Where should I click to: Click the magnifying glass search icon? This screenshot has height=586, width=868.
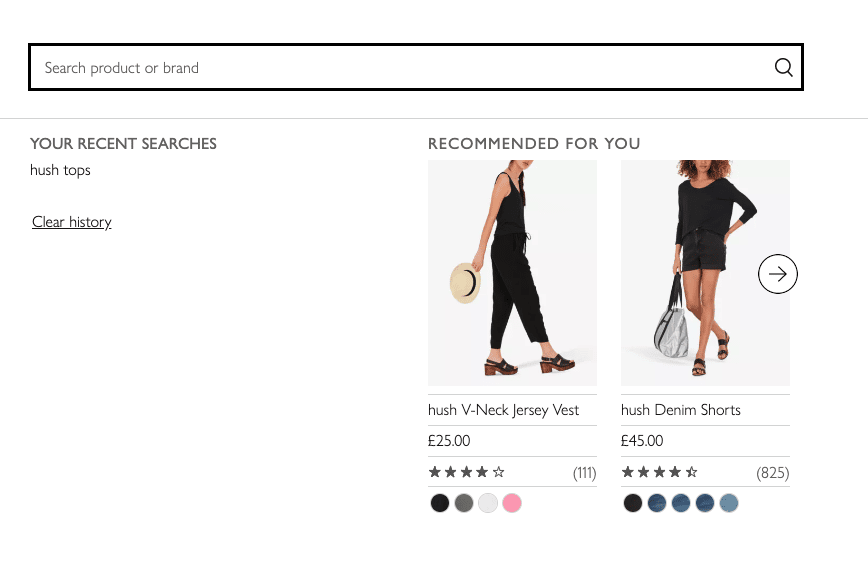tap(783, 68)
